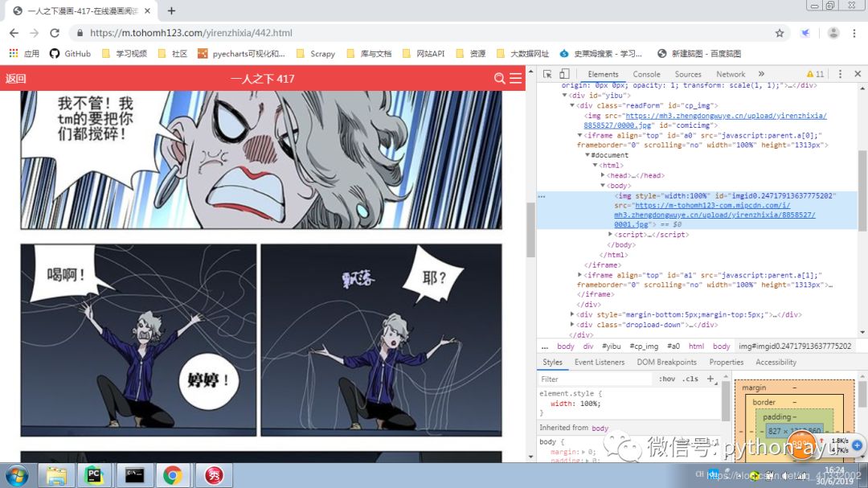The height and width of the screenshot is (488, 868).
Task: Open the Sources tab
Action: coord(687,74)
